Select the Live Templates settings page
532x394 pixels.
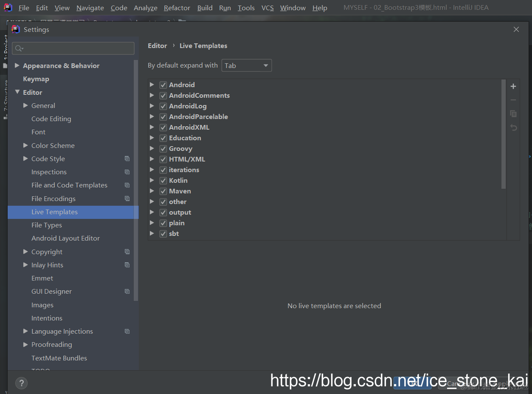point(73,212)
